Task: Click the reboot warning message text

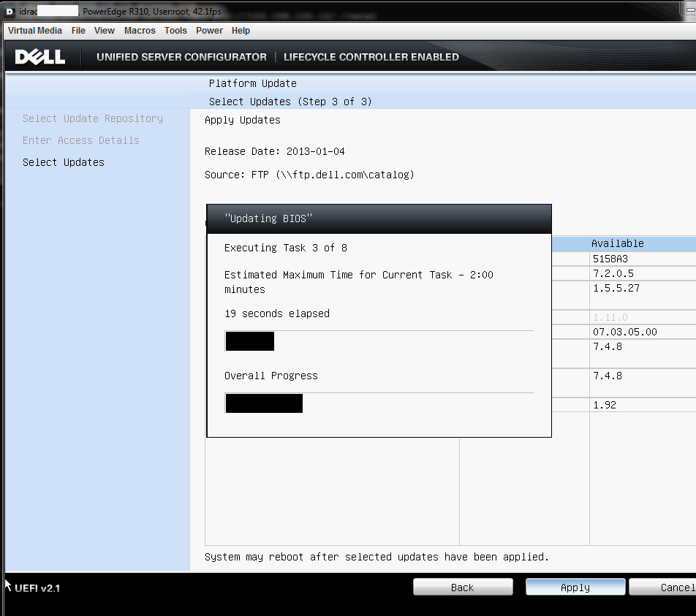Action: (x=377, y=557)
